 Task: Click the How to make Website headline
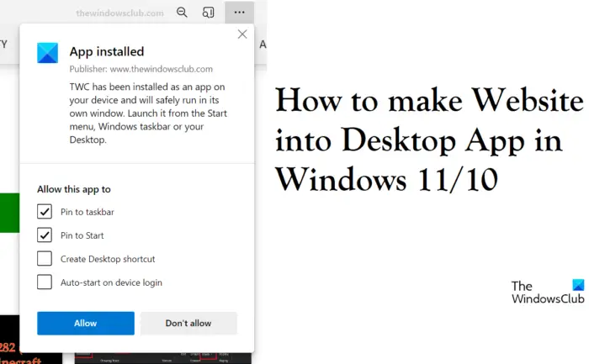429,140
